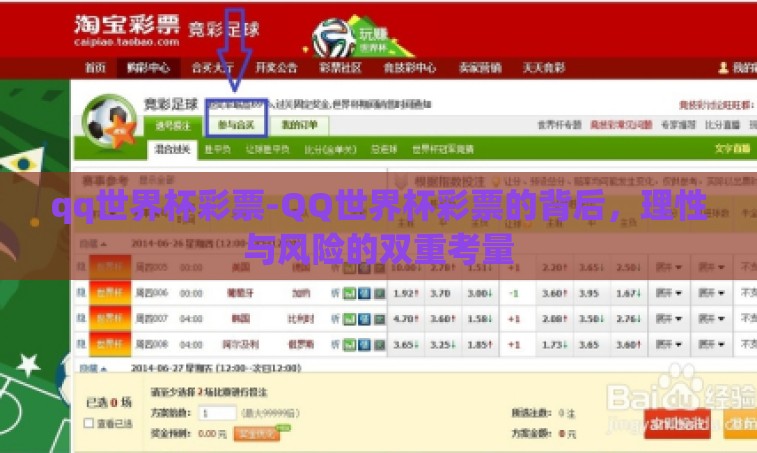757x453 pixels.
Task: Click the 世界杯 badge in the 周四008 row
Action: pos(110,344)
